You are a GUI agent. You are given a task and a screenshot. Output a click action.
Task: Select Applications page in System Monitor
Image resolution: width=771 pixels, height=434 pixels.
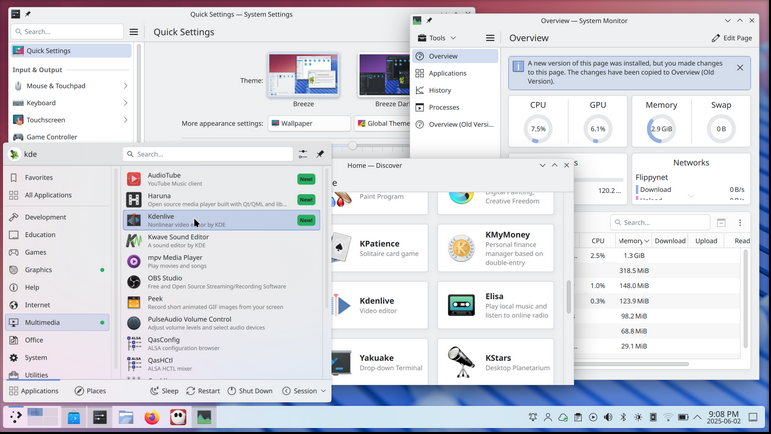tap(455, 73)
